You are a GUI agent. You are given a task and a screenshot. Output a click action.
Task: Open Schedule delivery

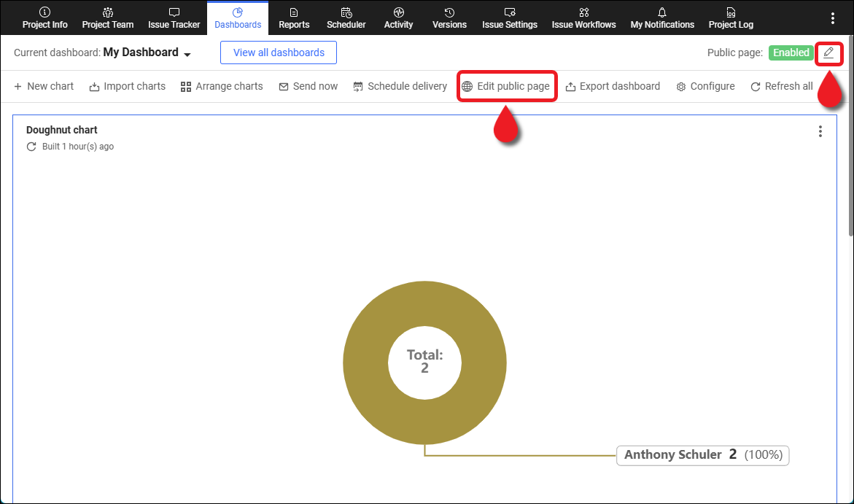click(x=400, y=86)
